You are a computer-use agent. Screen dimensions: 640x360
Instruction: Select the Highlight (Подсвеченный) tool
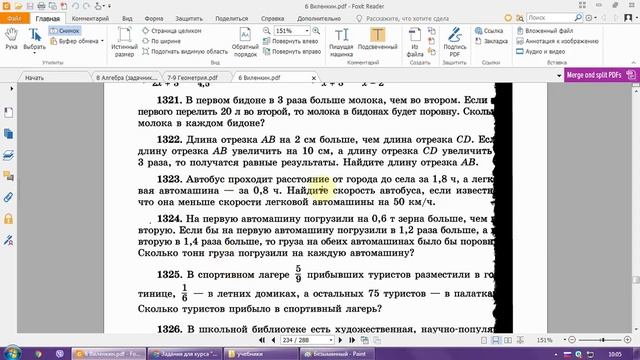click(378, 39)
